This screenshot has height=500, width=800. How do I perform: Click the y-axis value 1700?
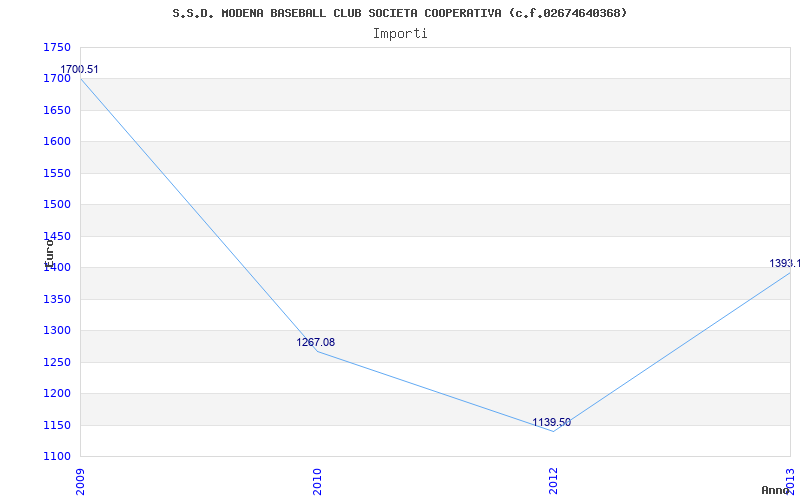[x=57, y=79]
